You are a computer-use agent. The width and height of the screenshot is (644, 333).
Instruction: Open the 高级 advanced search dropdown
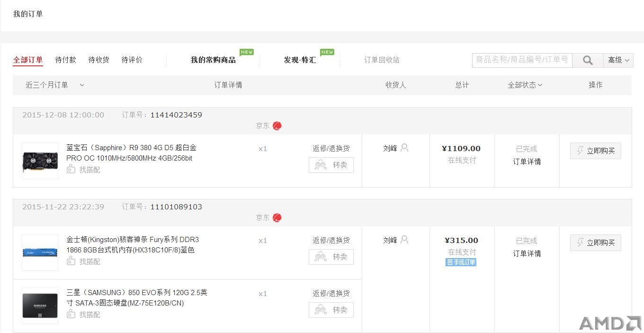click(618, 60)
